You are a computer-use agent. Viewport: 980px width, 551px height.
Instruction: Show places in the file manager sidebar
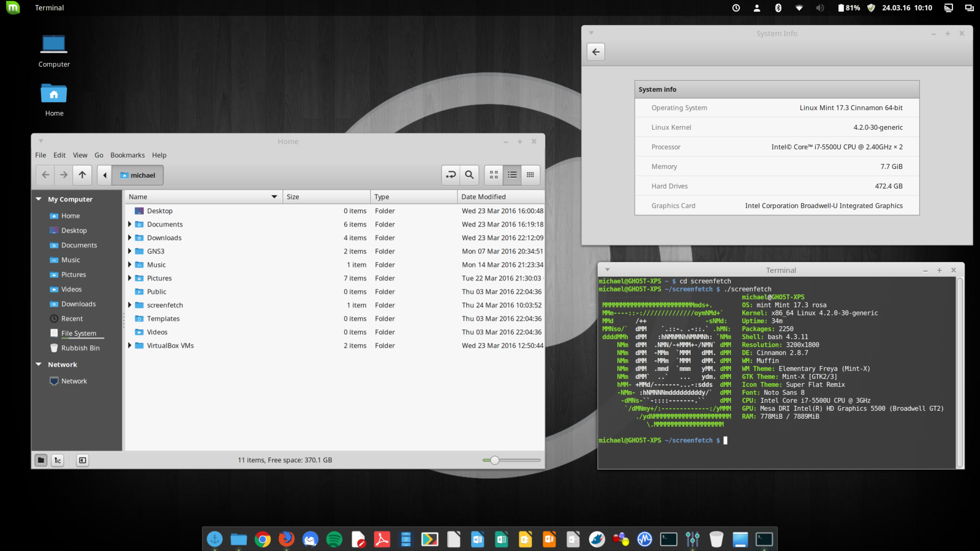pos(41,460)
